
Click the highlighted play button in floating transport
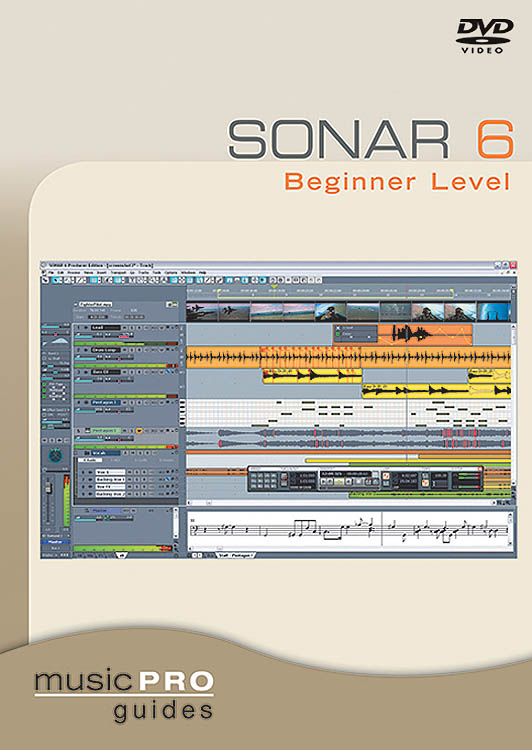pyautogui.click(x=339, y=482)
